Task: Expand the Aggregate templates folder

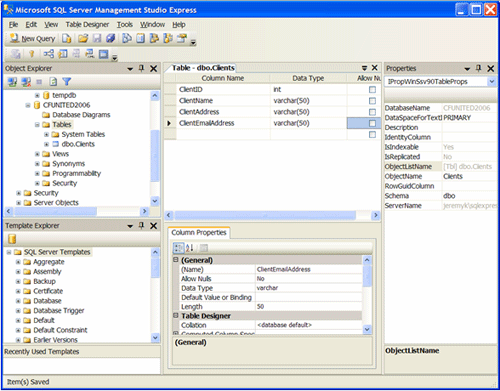Action: [18, 262]
